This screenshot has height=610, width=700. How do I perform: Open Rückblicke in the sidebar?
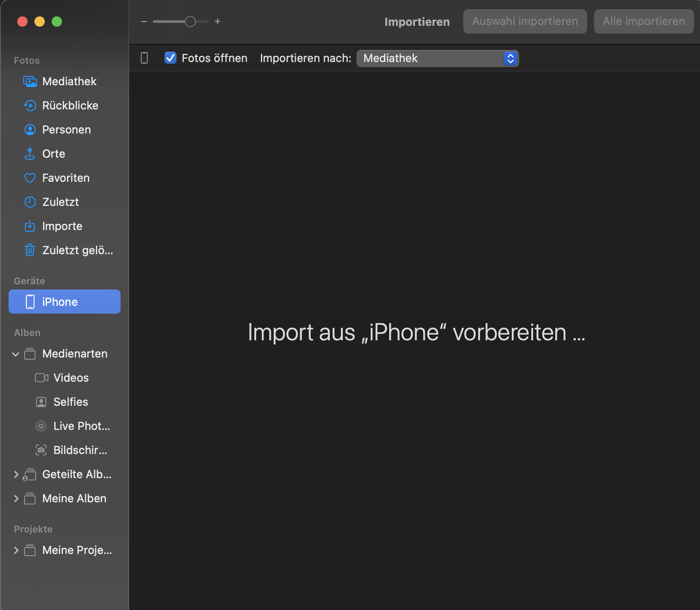65,106
